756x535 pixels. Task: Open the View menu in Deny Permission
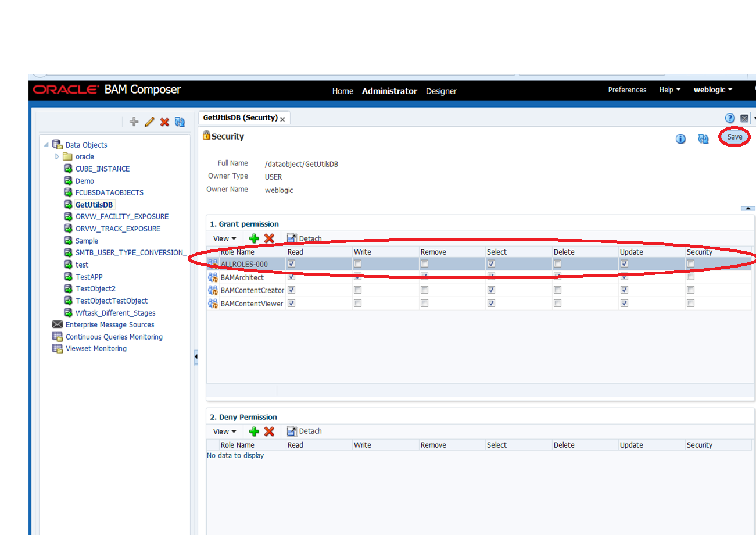point(225,431)
